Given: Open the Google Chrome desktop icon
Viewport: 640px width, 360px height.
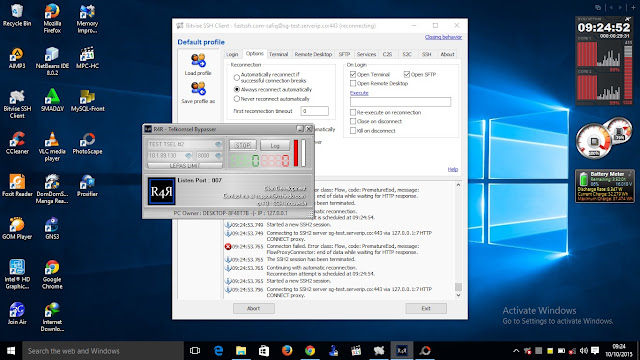Looking at the screenshot, I should [52, 275].
